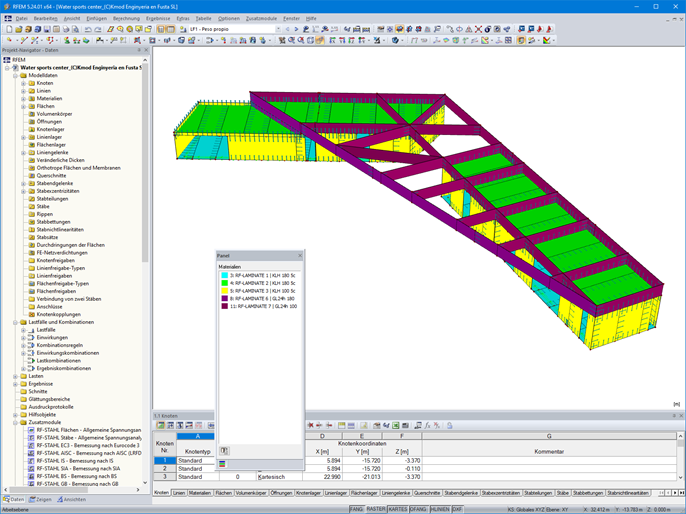Expand the Knoten tree node
The height and width of the screenshot is (514, 686).
pos(24,83)
